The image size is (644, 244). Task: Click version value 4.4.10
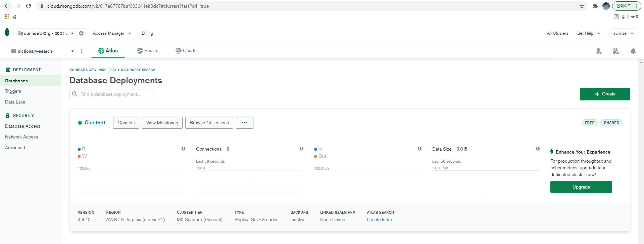point(84,219)
